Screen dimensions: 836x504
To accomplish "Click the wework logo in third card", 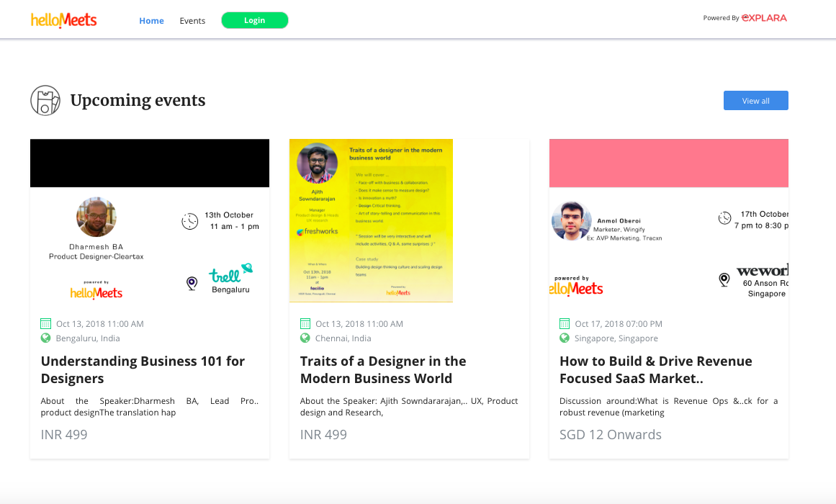I will pyautogui.click(x=763, y=271).
